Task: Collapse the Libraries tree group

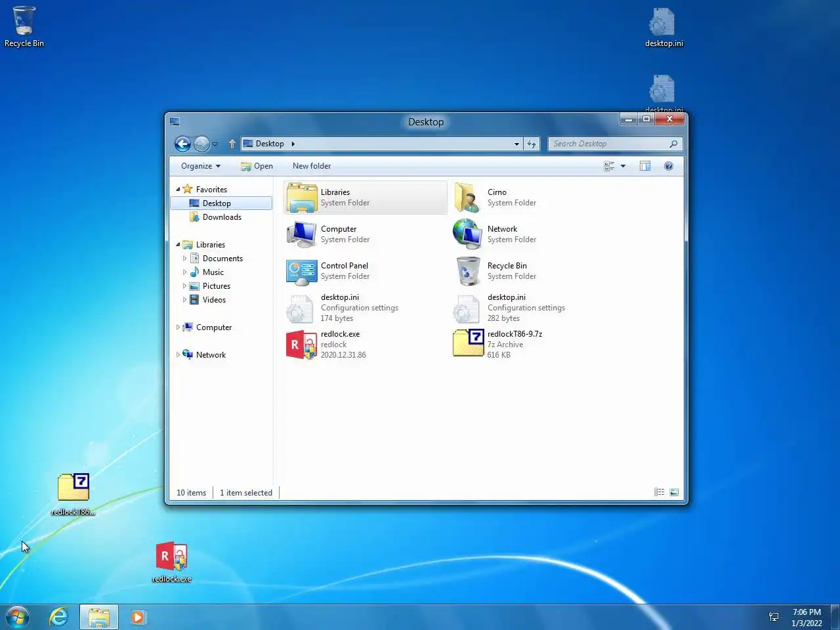Action: click(178, 244)
